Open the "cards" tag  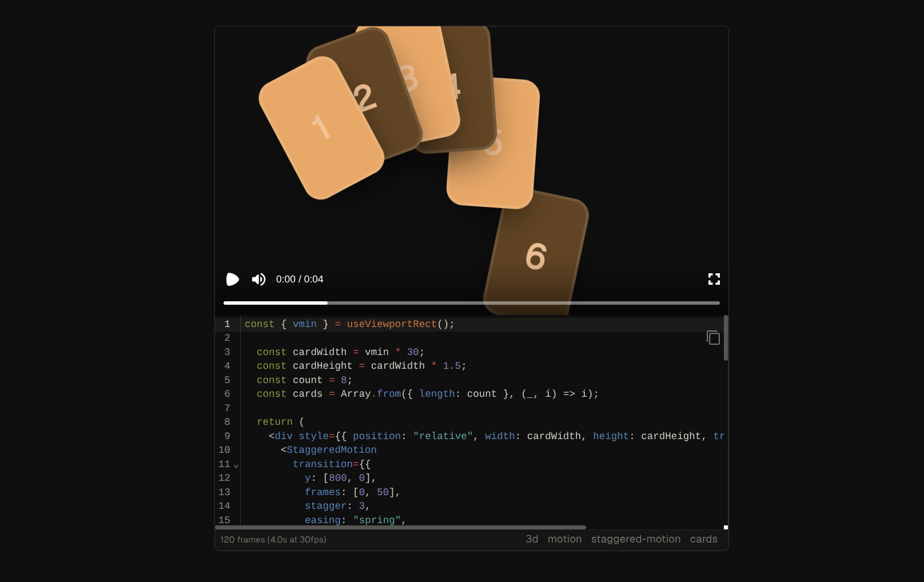coord(704,539)
